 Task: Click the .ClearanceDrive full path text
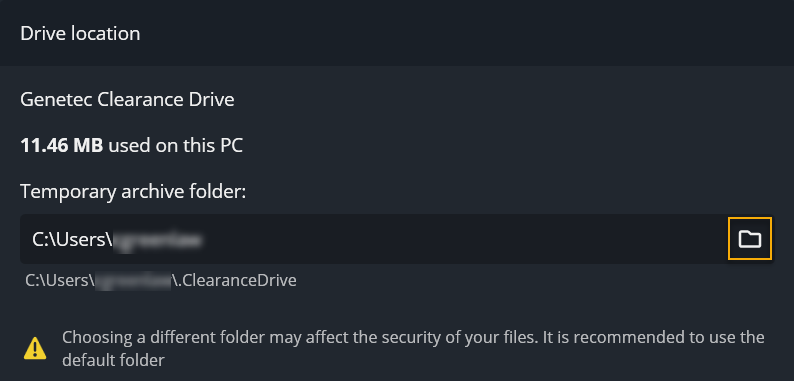(161, 280)
